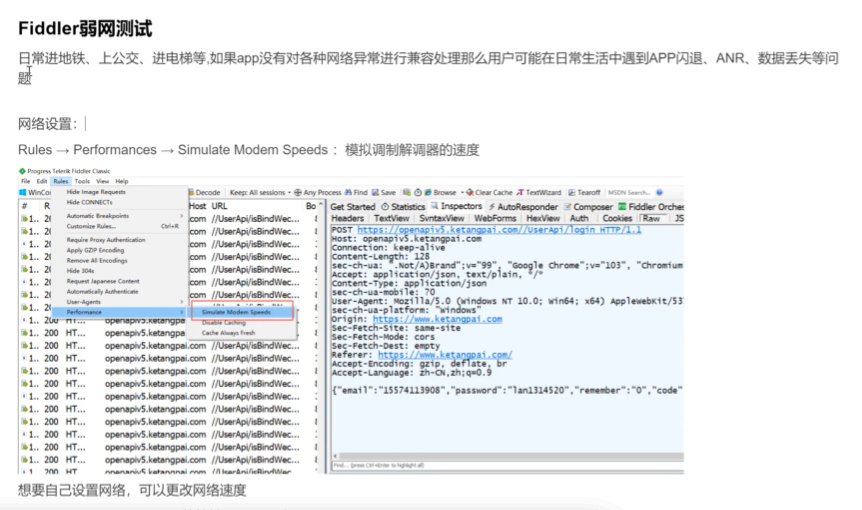Switch to the TextView inspector tab
This screenshot has height=510, width=862.
[x=391, y=218]
